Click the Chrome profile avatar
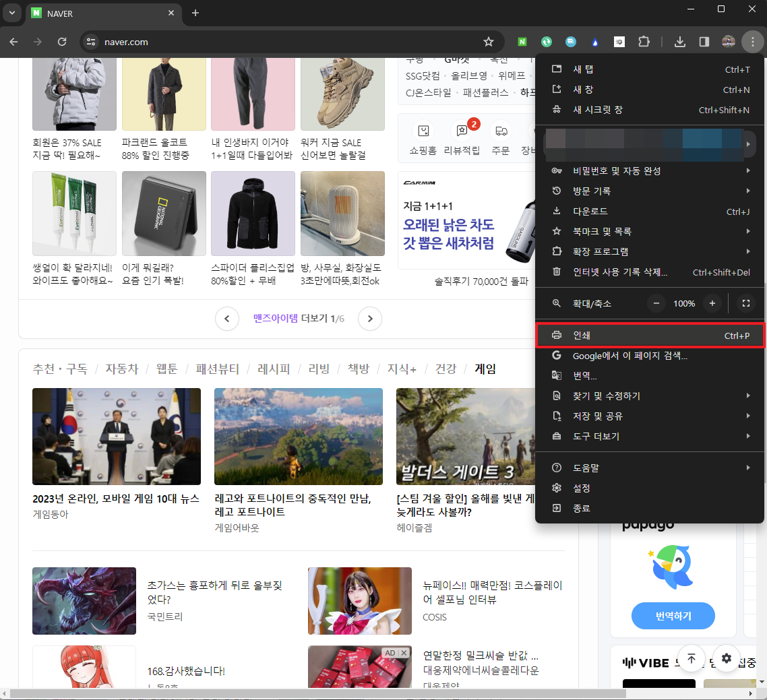 coord(728,42)
